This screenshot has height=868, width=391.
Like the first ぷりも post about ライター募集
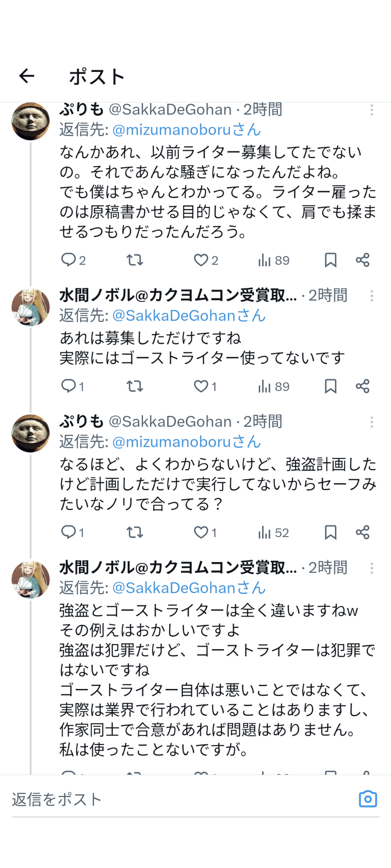[200, 260]
